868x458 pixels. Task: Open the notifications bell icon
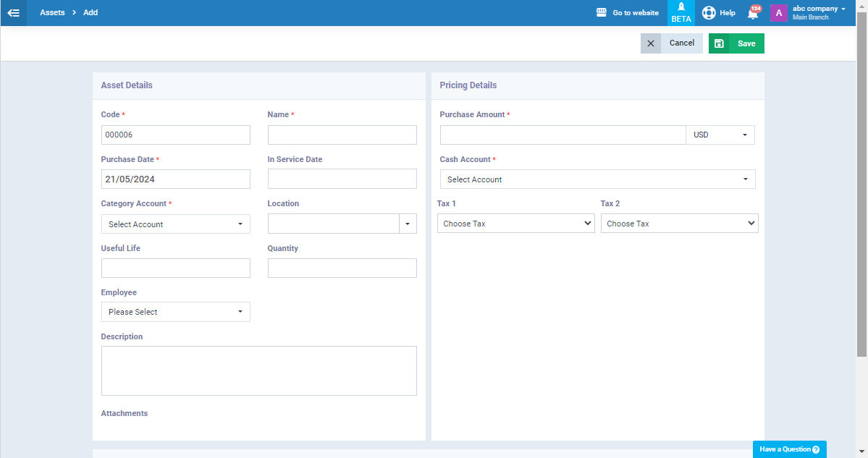pos(752,13)
